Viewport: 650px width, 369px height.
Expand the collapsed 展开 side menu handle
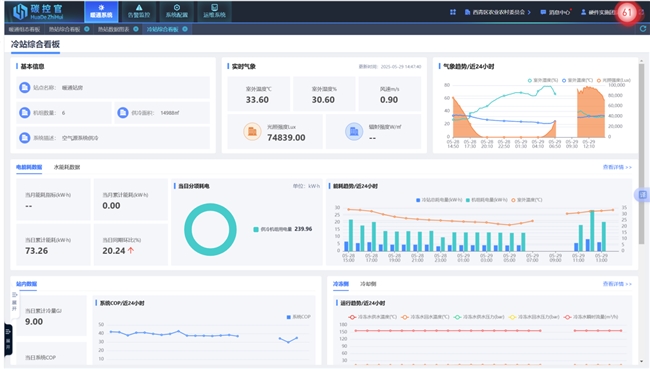click(14, 302)
